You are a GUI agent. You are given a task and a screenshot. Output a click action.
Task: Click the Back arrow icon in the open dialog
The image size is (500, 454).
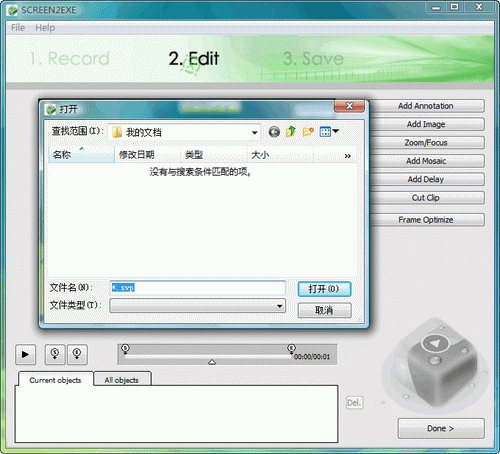point(274,132)
